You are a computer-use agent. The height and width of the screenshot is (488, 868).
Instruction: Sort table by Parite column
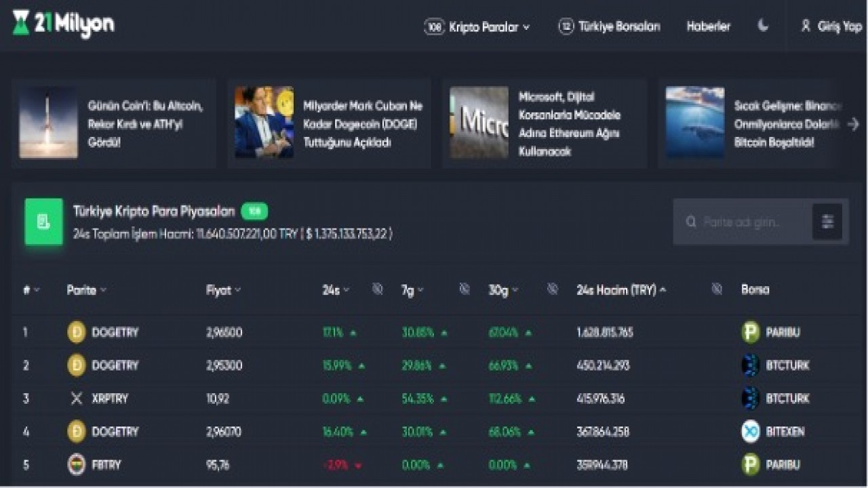point(86,289)
